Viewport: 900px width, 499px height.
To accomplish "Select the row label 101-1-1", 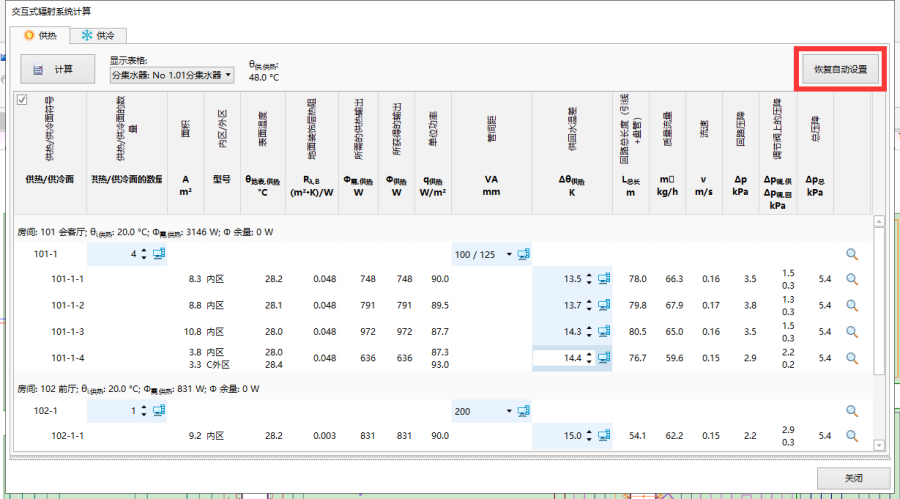I will (68, 279).
